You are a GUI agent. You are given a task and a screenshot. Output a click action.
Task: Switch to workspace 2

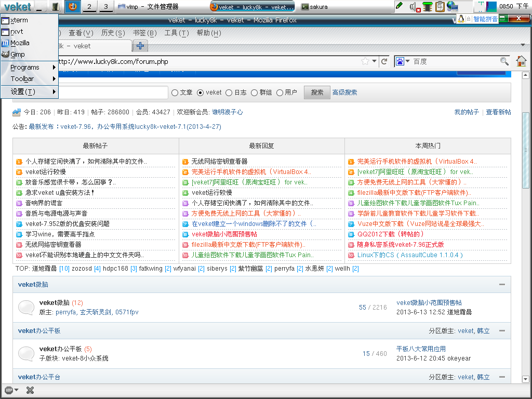(89, 6)
